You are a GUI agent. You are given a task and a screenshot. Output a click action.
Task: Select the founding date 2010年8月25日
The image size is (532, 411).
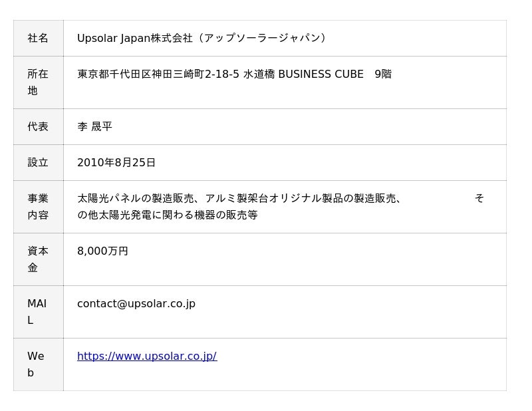pos(116,163)
